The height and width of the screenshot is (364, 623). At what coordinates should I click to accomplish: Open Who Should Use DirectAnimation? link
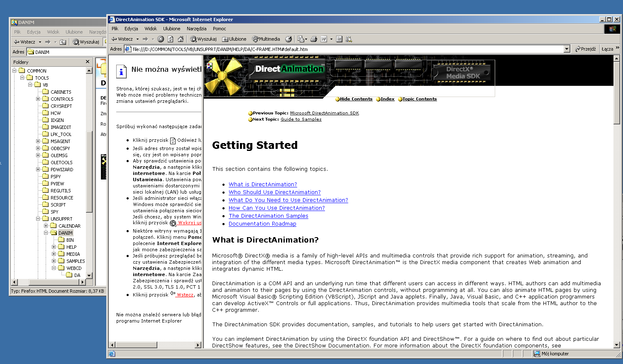(x=274, y=192)
